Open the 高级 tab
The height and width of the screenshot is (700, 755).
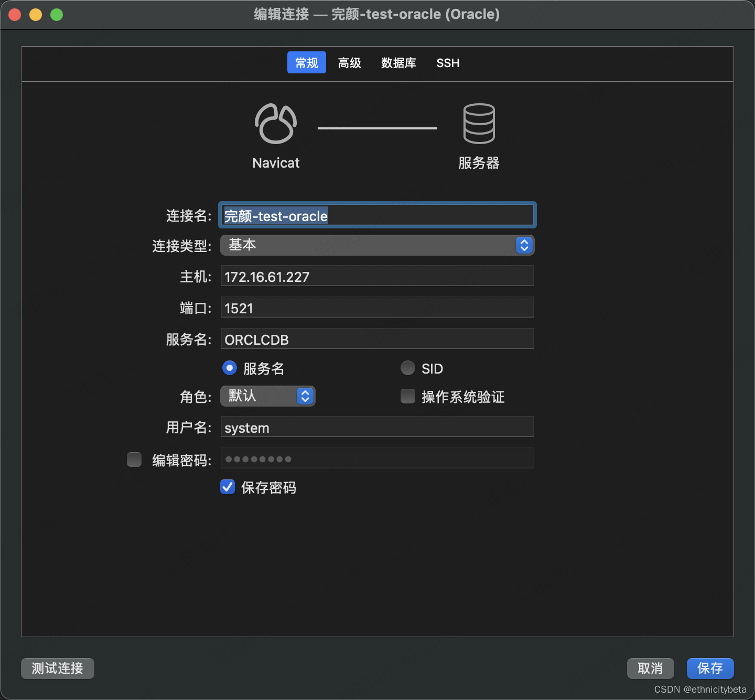point(350,62)
